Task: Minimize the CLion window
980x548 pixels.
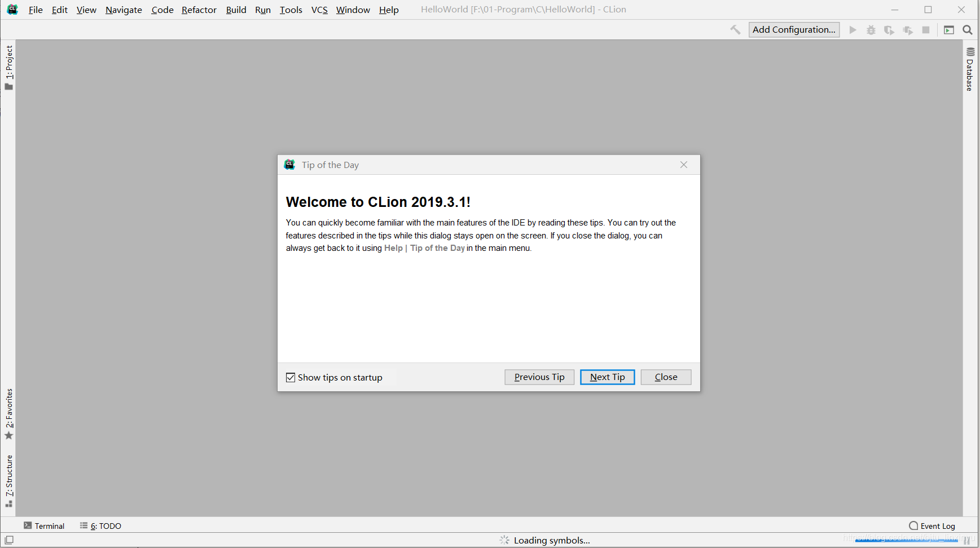Action: [895, 10]
